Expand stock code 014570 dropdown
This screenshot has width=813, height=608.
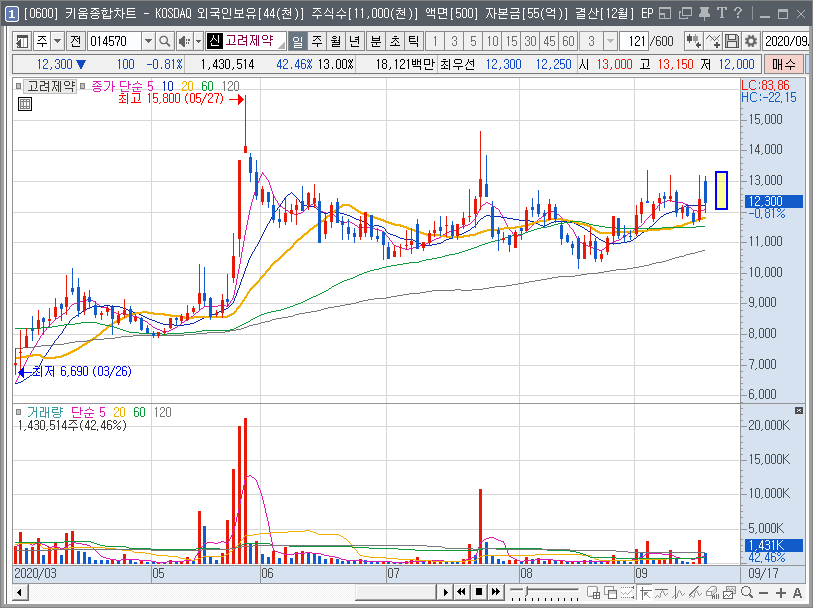click(x=148, y=40)
